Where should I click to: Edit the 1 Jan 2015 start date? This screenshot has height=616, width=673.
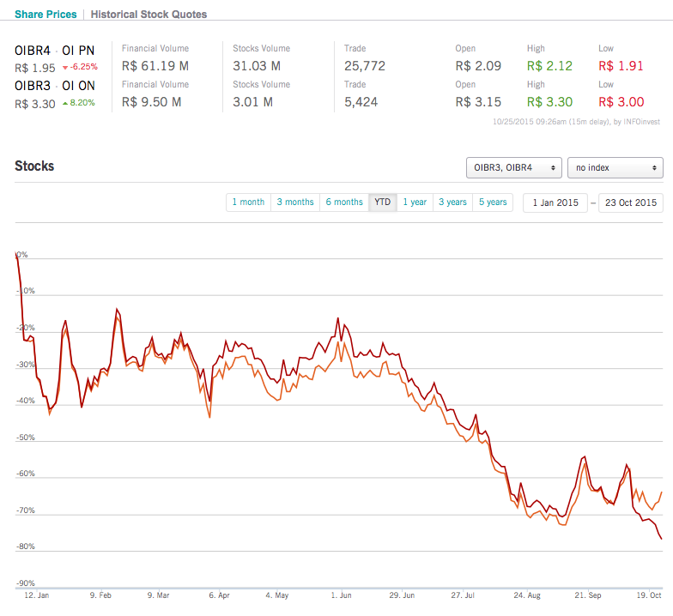(x=555, y=203)
